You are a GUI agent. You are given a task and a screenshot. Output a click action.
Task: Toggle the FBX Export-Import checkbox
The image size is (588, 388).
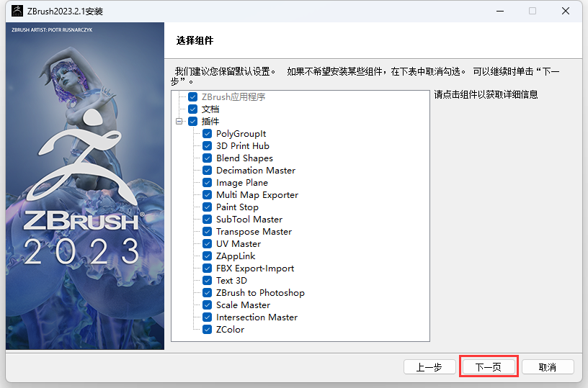(207, 269)
